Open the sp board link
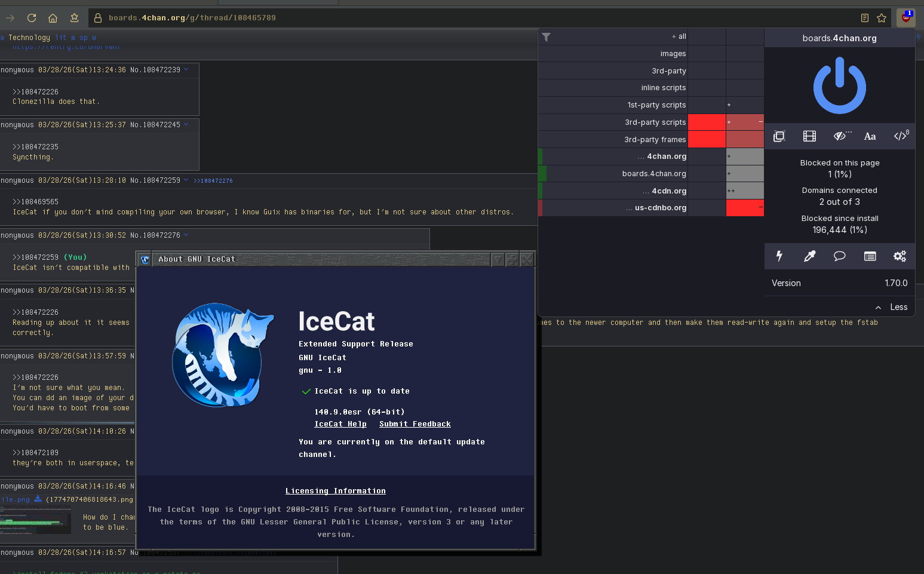 [x=84, y=38]
